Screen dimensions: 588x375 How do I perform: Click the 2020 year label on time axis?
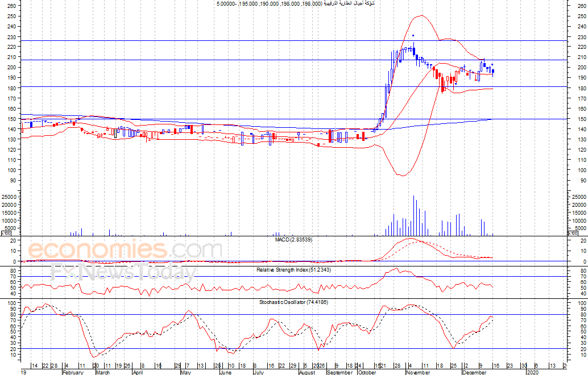click(x=532, y=372)
